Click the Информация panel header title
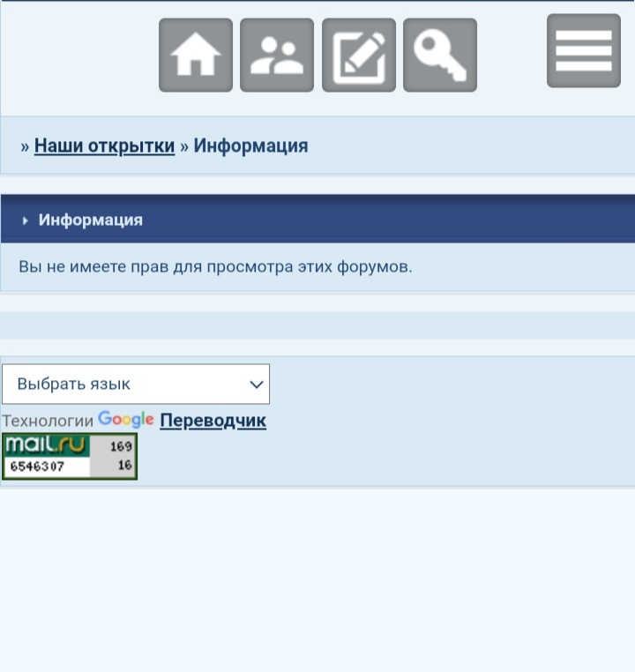Screen dimensions: 635x672 [91, 220]
